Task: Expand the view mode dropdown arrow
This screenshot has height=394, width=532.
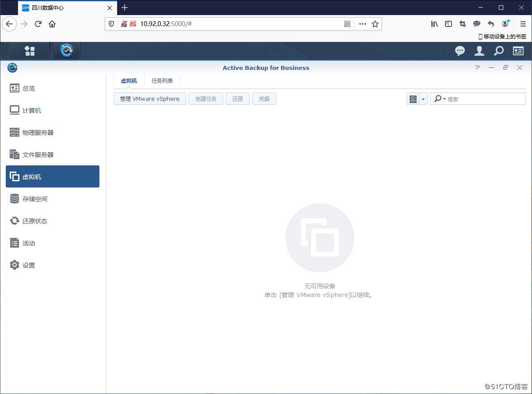Action: point(423,99)
